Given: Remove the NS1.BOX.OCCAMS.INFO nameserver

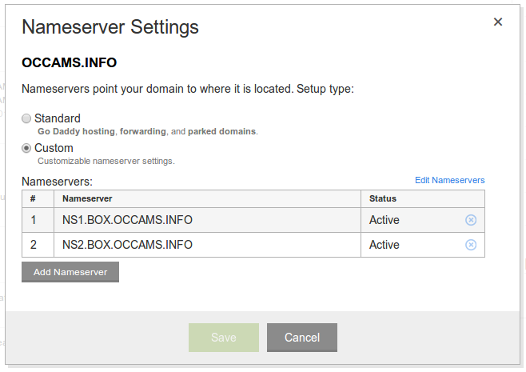Looking at the screenshot, I should pos(471,220).
